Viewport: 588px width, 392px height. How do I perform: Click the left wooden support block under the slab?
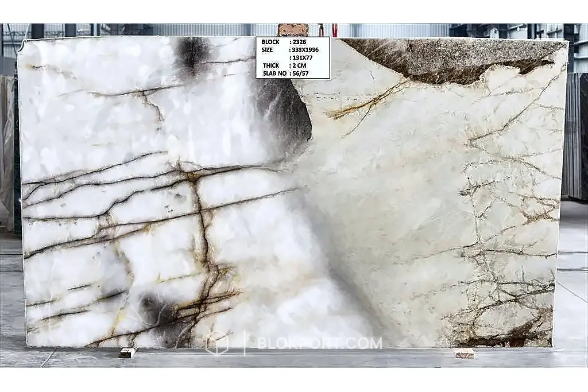pyautogui.click(x=127, y=352)
